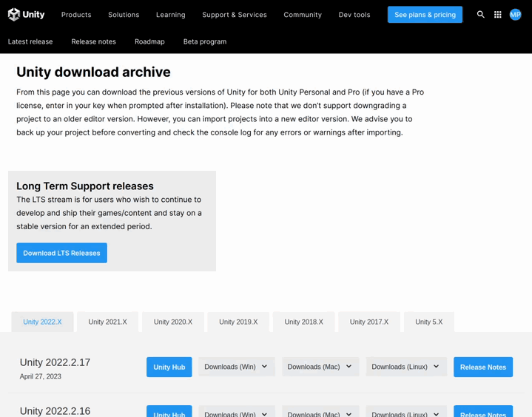Click the Unity logo in header

(x=26, y=15)
